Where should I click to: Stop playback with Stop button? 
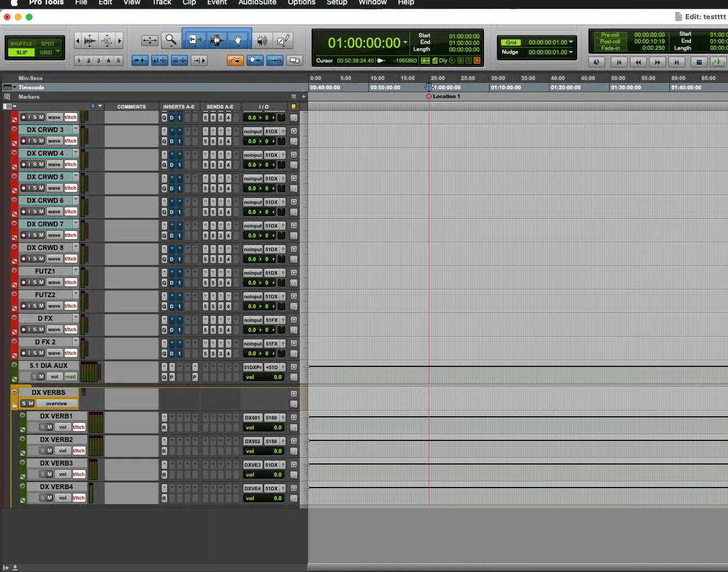(x=699, y=62)
